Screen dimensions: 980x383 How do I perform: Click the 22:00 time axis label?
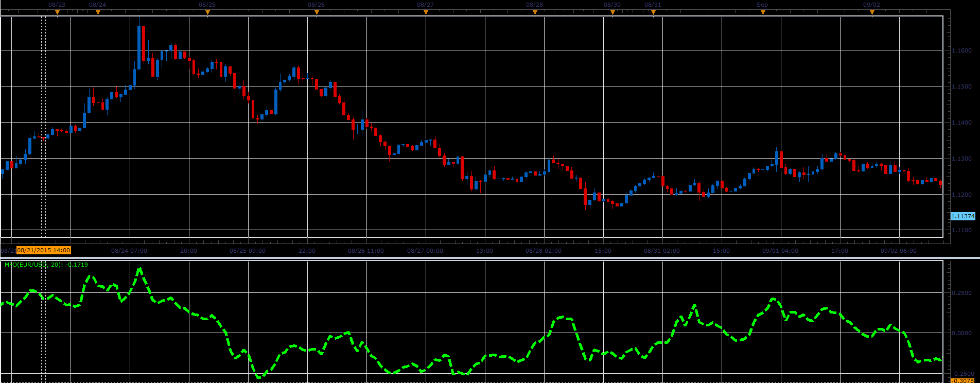pos(307,251)
